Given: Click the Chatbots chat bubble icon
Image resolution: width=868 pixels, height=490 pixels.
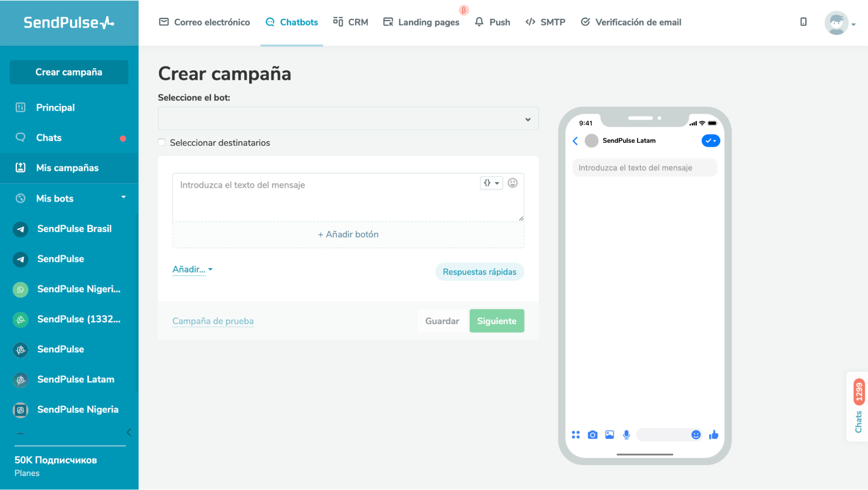Looking at the screenshot, I should point(270,22).
